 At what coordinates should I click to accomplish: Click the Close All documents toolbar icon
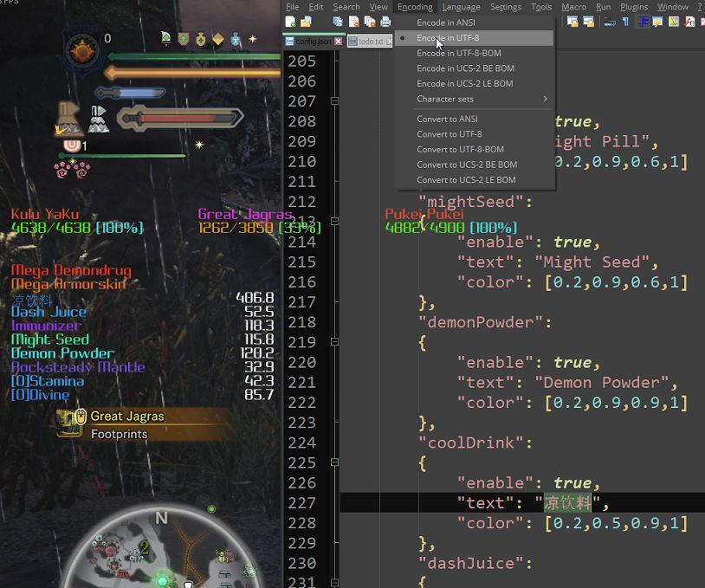370,22
